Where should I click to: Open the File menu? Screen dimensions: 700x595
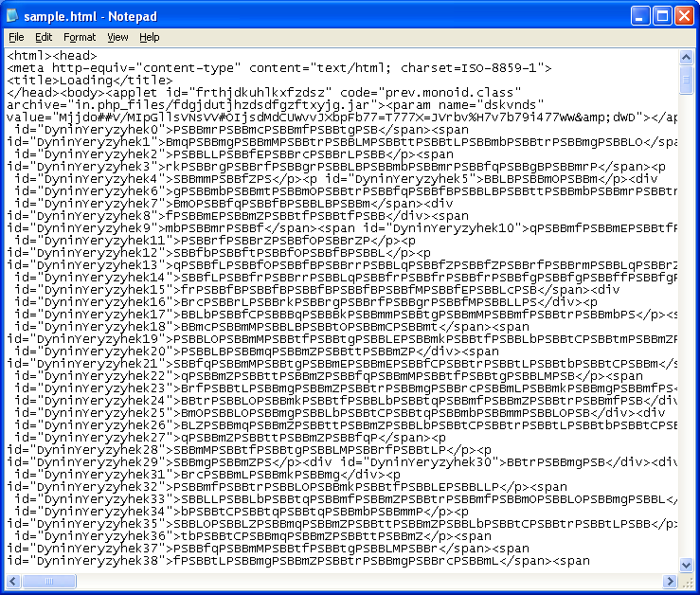tap(16, 37)
